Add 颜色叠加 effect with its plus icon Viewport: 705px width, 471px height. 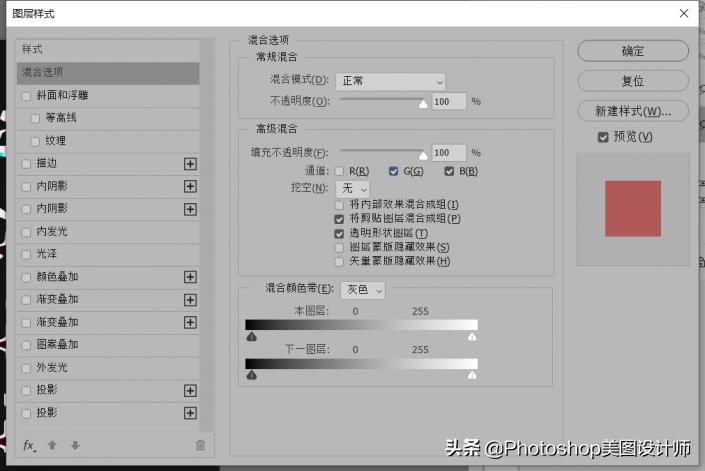pos(190,277)
